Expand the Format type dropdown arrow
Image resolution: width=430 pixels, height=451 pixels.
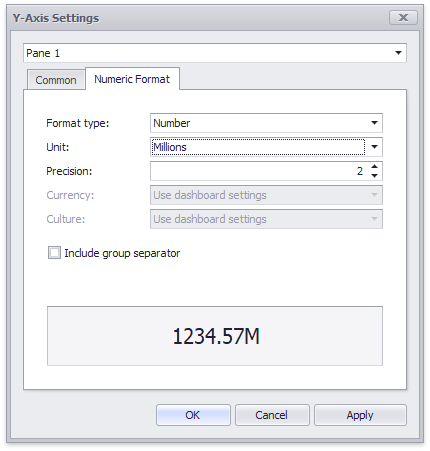click(374, 123)
